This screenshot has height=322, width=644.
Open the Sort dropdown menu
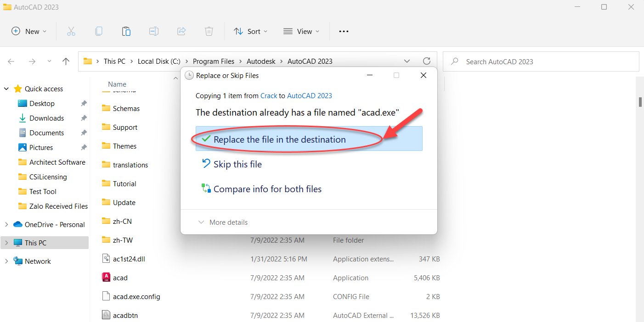tap(250, 31)
